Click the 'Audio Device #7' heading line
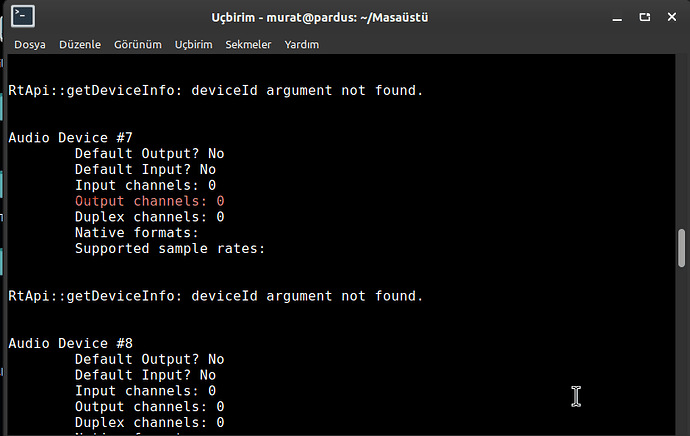This screenshot has height=436, width=690. (71, 139)
